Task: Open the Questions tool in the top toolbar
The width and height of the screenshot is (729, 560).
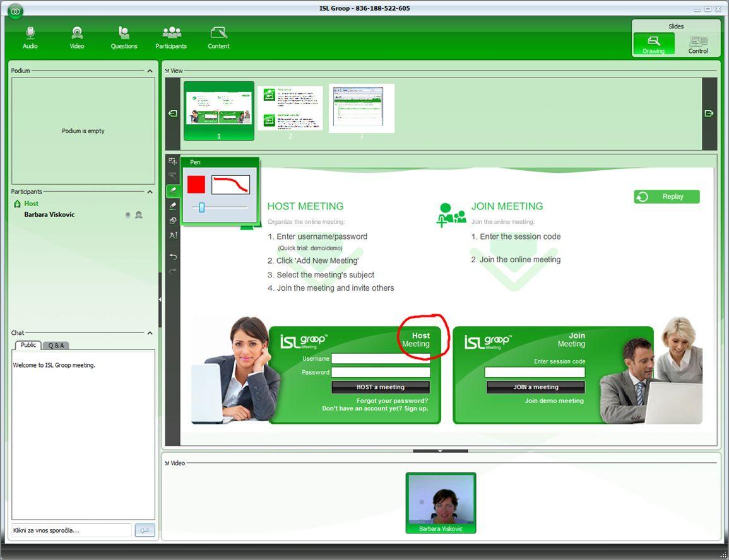Action: 124,38
